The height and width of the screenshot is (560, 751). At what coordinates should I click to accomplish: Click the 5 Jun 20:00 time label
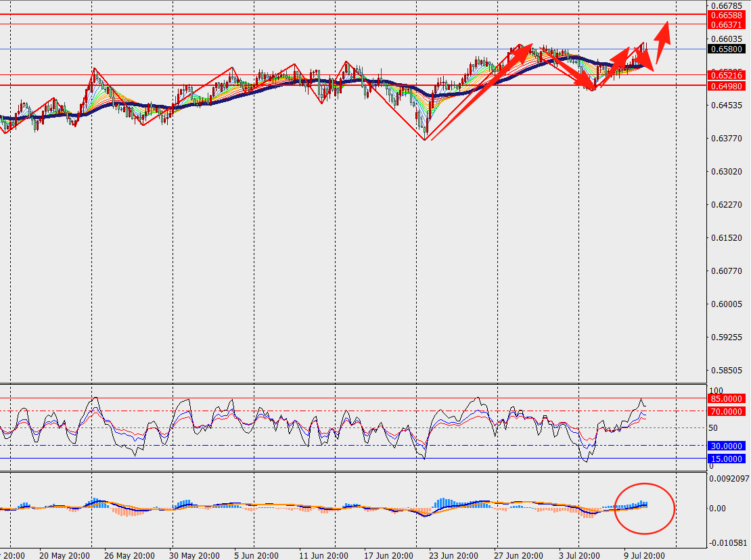pyautogui.click(x=256, y=556)
